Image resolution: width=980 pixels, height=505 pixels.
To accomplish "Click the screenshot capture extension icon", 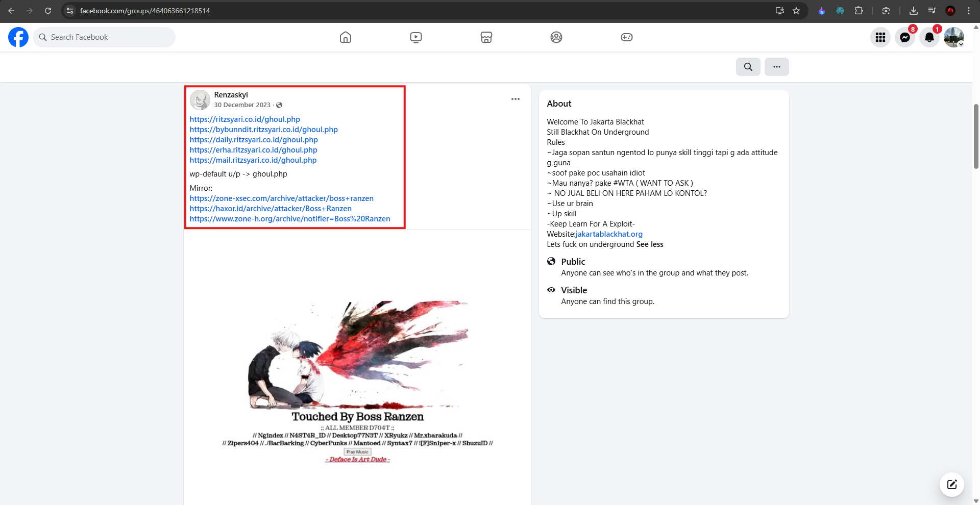I will [886, 11].
